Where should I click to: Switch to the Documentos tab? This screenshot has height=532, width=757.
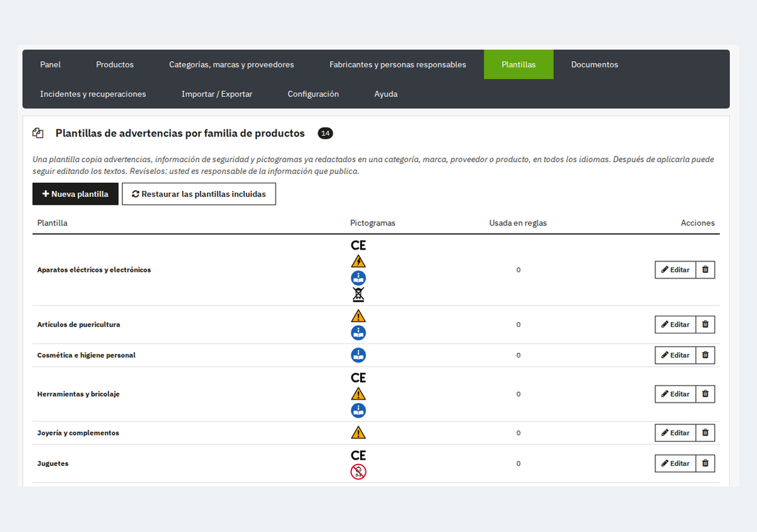pyautogui.click(x=594, y=64)
